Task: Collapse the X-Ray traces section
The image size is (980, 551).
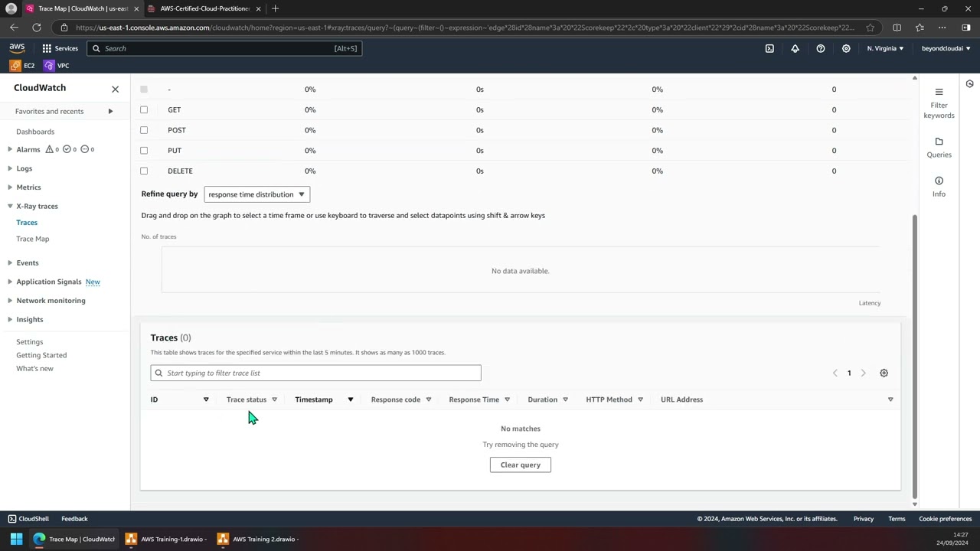Action: (10, 206)
